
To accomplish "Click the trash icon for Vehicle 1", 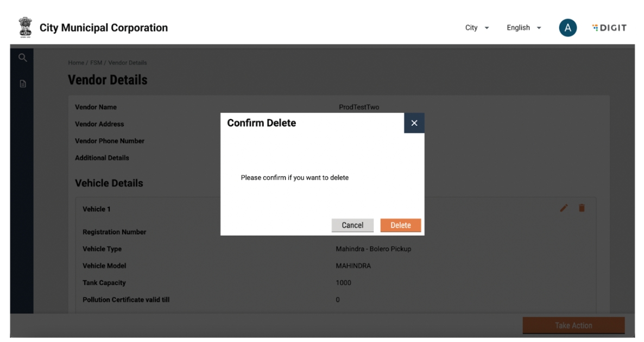I will [582, 208].
